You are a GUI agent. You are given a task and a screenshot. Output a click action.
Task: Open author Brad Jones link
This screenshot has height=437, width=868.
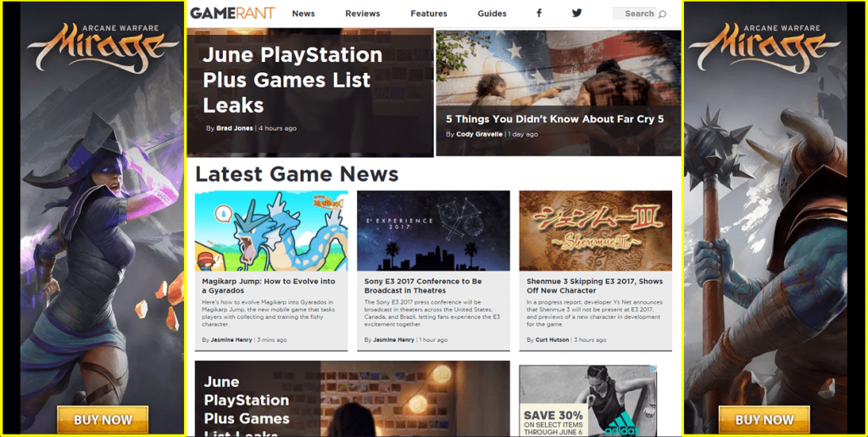pos(235,128)
